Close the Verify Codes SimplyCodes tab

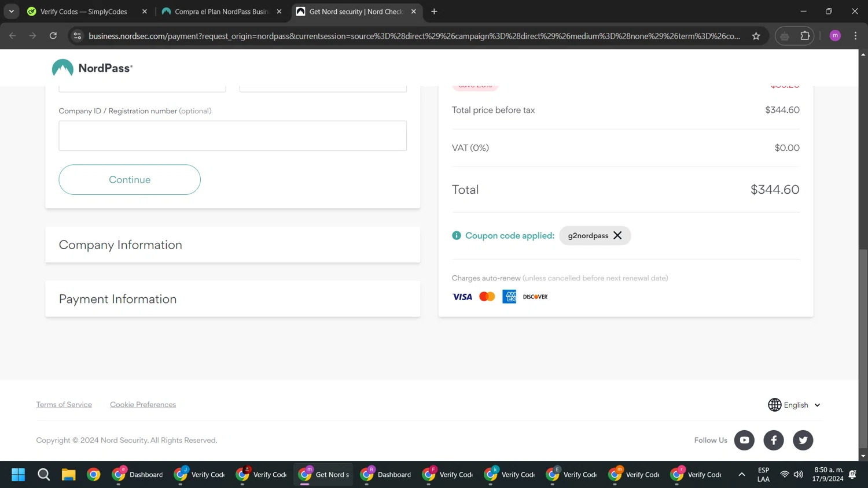click(x=145, y=12)
